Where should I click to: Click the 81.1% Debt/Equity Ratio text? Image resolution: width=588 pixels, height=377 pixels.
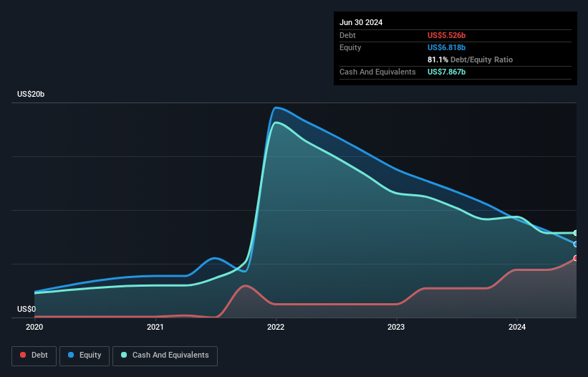point(470,59)
